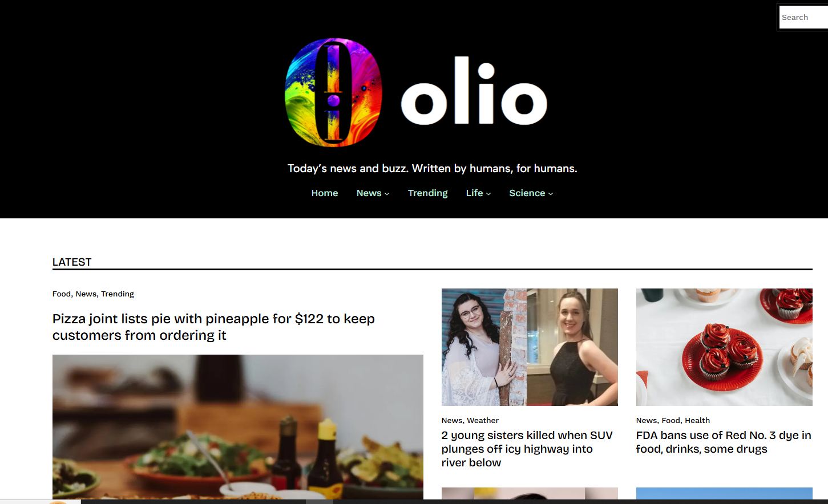The image size is (828, 504).
Task: Open the two sisters SUV article headline
Action: pyautogui.click(x=527, y=449)
